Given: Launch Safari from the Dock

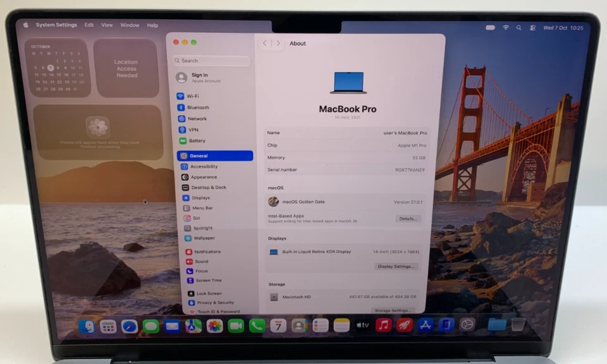Looking at the screenshot, I should pos(129,327).
